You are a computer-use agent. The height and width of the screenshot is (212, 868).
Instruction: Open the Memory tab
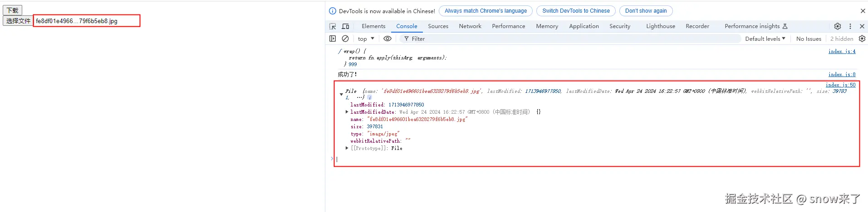547,26
